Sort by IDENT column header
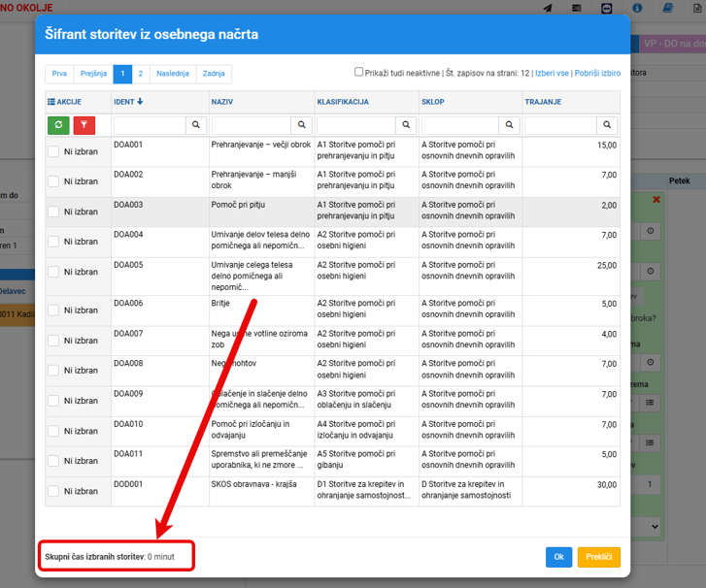The image size is (706, 588). click(128, 102)
